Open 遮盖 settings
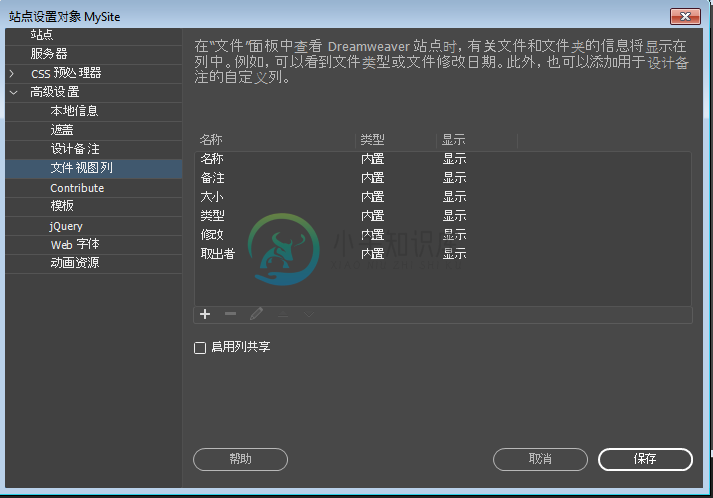 click(94, 130)
